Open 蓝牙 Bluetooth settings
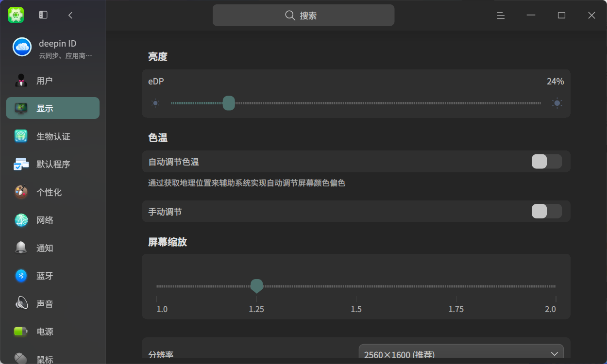The height and width of the screenshot is (364, 607). click(52, 276)
